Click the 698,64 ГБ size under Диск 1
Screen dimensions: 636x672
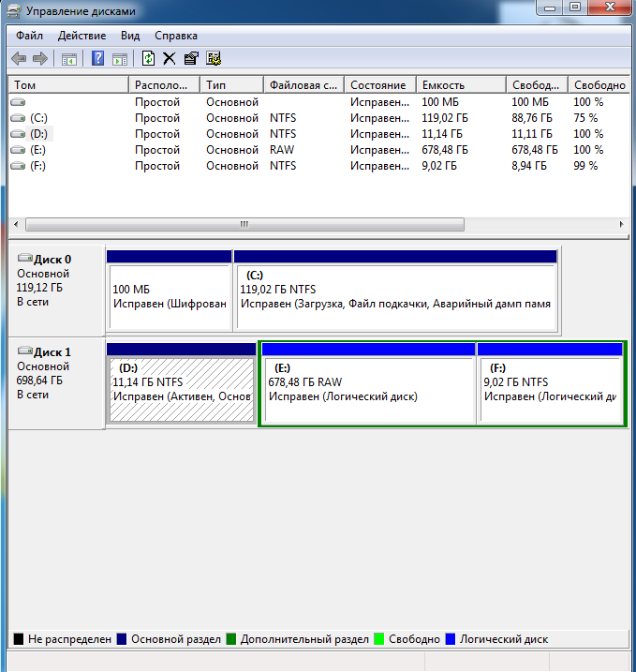39,381
